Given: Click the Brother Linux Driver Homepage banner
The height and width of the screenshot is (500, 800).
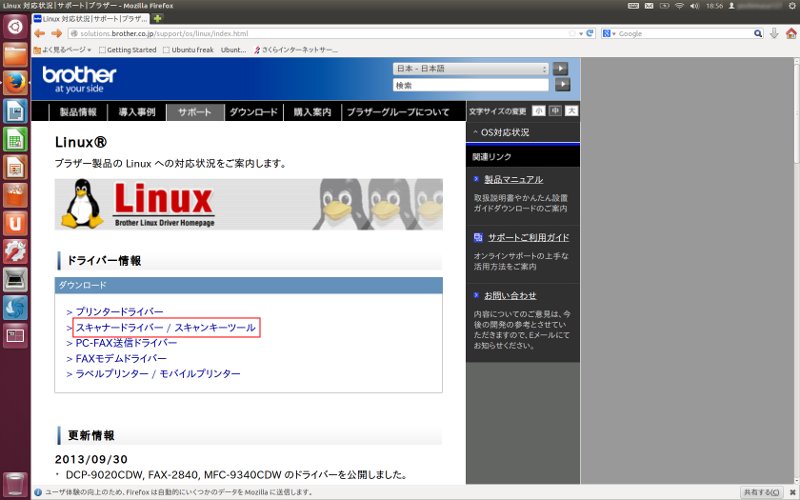Looking at the screenshot, I should point(248,204).
